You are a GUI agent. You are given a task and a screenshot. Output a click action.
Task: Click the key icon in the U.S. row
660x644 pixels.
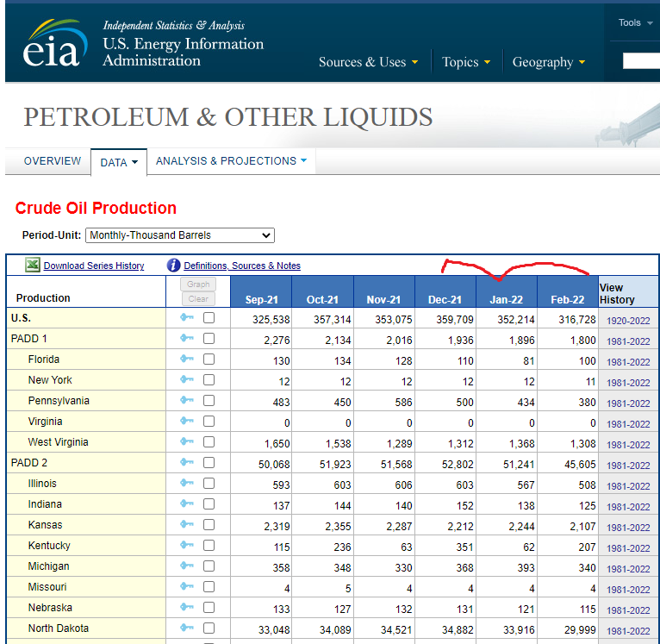[187, 317]
